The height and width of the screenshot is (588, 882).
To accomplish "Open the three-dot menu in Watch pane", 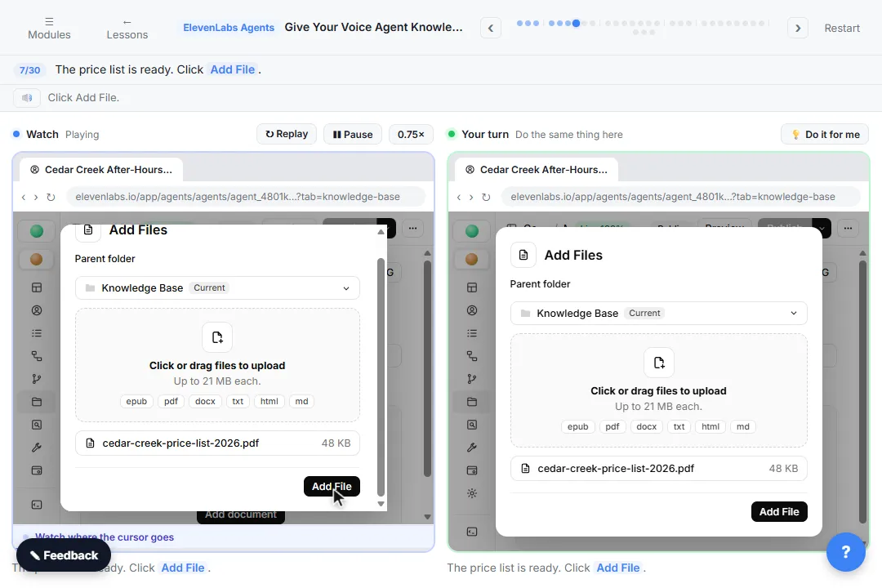I will click(413, 229).
